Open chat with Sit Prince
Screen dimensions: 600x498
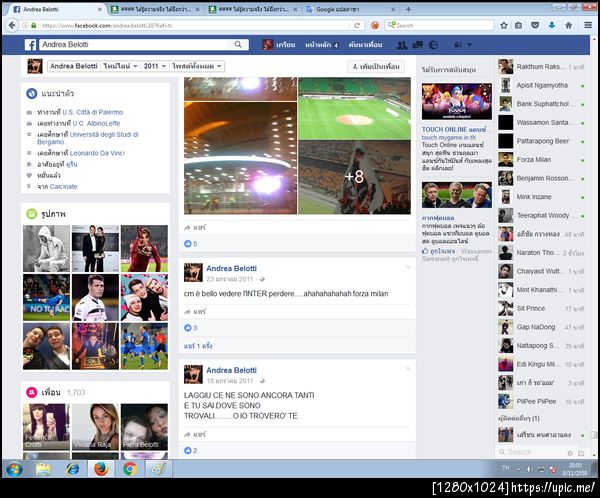[542, 308]
